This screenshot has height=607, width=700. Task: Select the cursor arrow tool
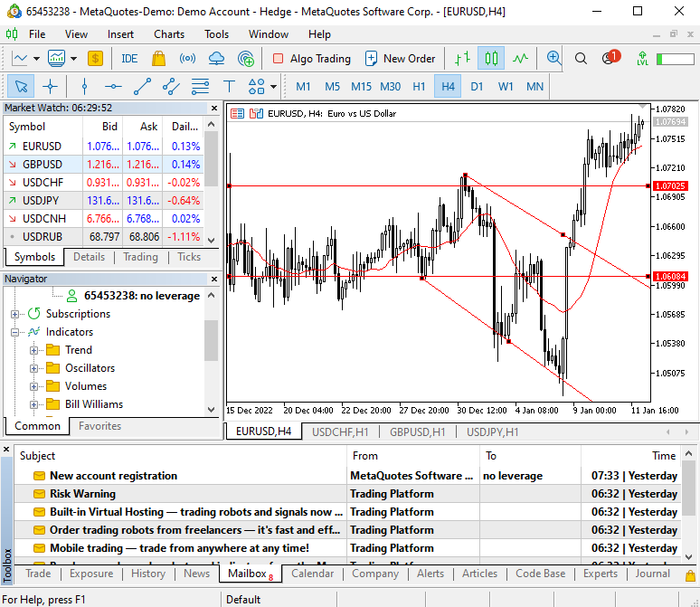tap(21, 86)
